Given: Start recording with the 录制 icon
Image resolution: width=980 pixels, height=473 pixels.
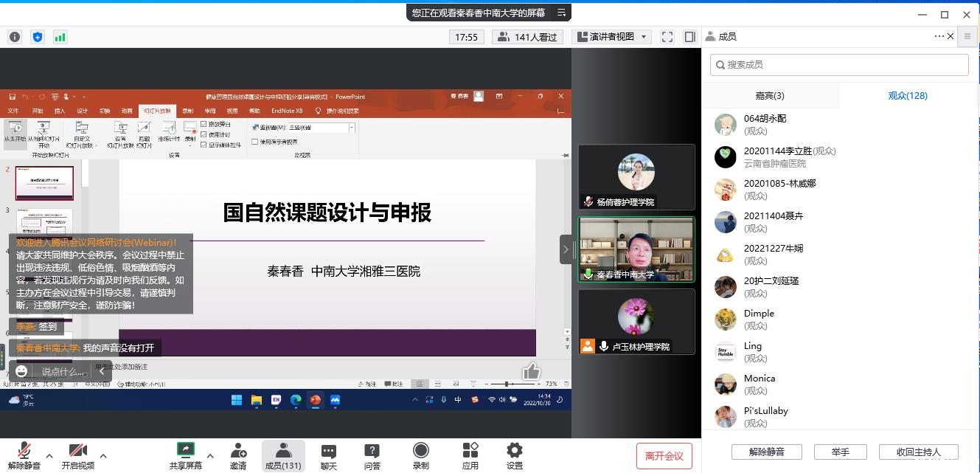Looking at the screenshot, I should coord(421,455).
